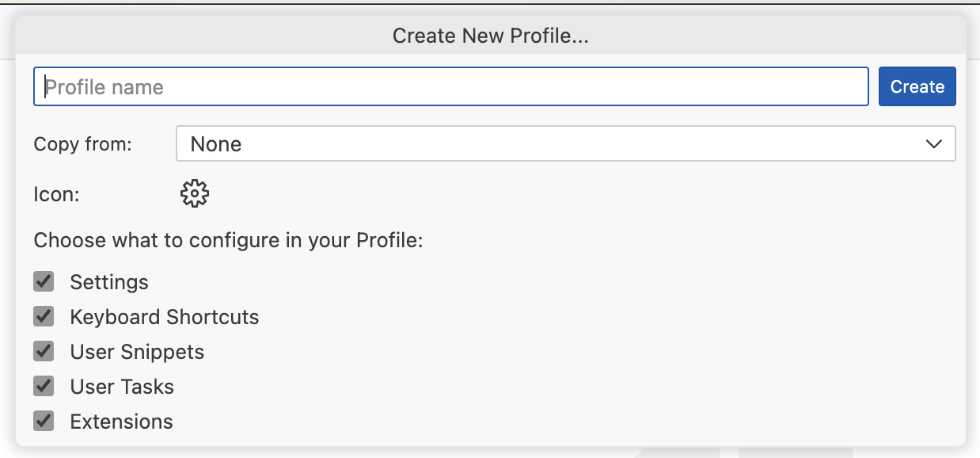This screenshot has height=458, width=980.
Task: Click the 'Icon:' label text
Action: (56, 194)
